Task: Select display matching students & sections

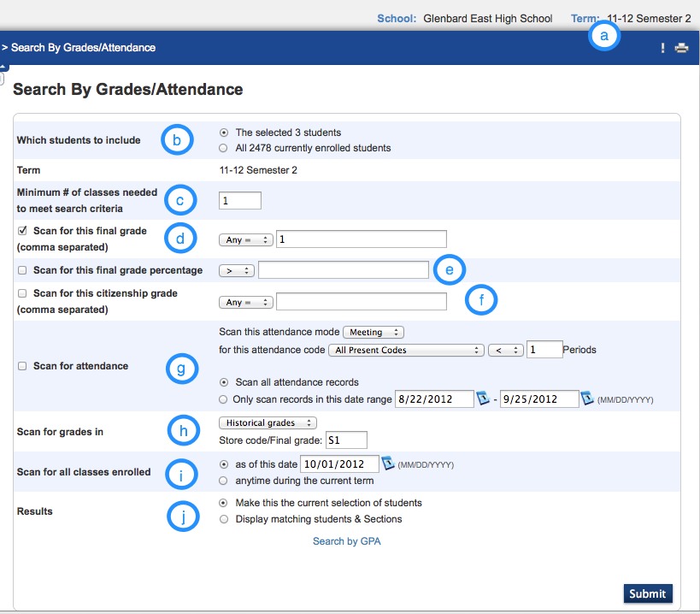Action: click(224, 519)
